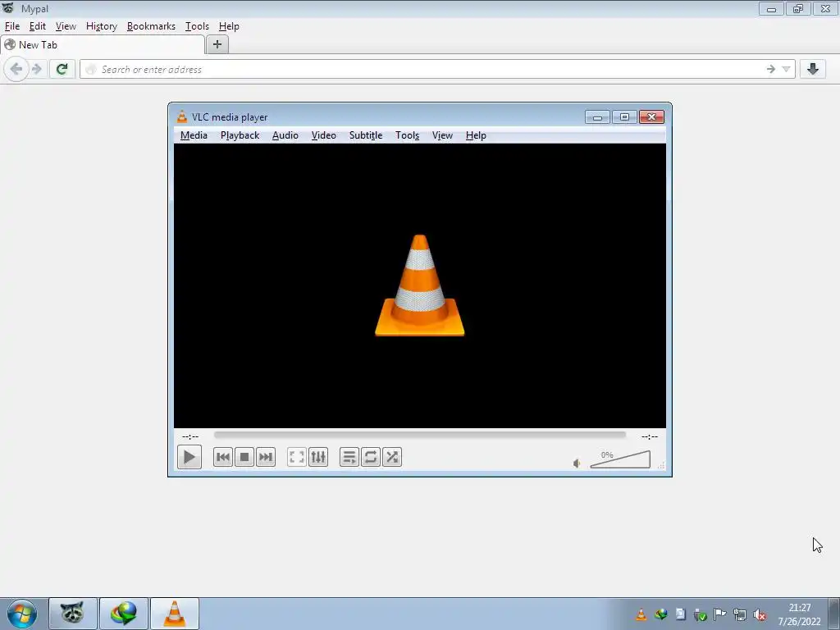
Task: Click Mypal back arrow button
Action: tap(16, 69)
